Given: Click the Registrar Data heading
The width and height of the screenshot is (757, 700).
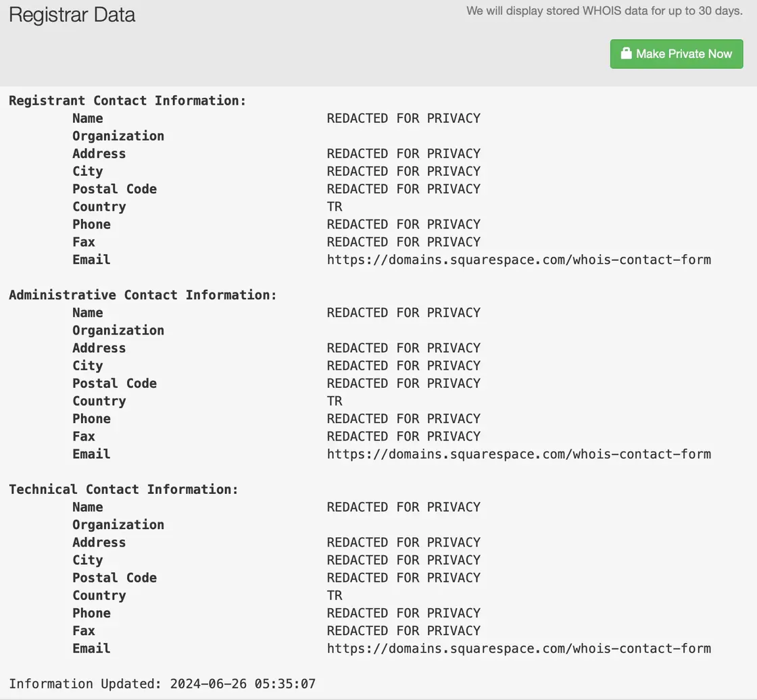Looking at the screenshot, I should pyautogui.click(x=72, y=15).
